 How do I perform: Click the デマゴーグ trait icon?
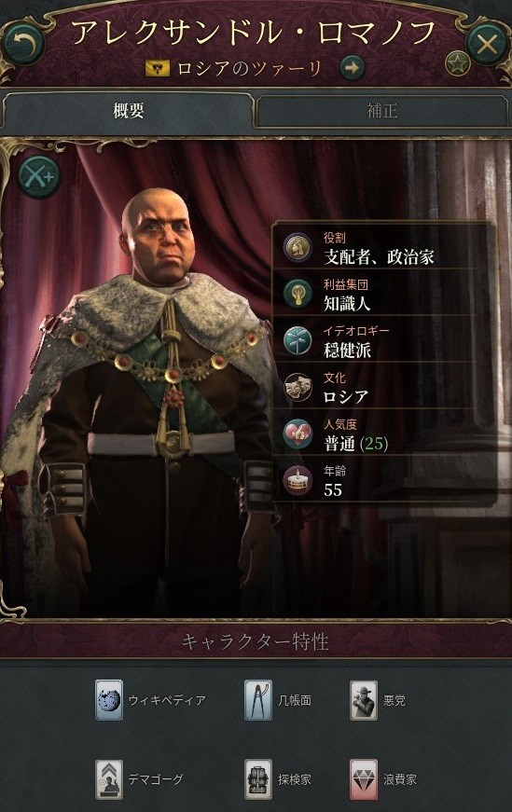tap(109, 779)
